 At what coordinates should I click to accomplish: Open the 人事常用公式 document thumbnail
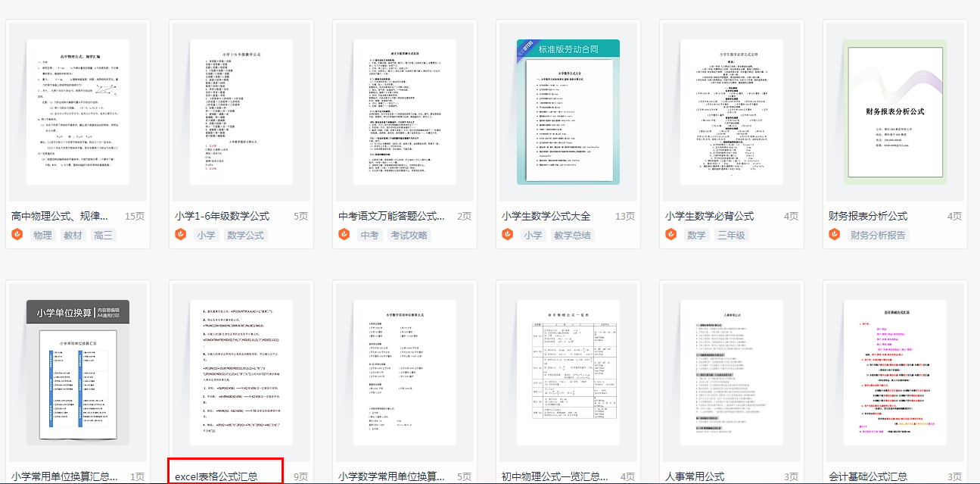[732, 372]
